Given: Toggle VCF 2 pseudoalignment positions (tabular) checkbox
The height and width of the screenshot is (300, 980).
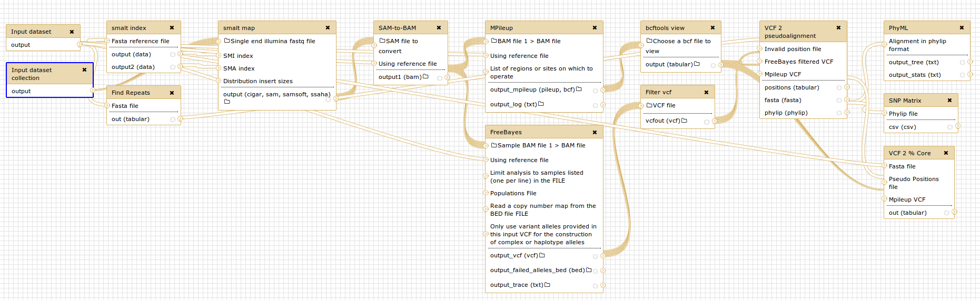Looking at the screenshot, I should coord(839,87).
